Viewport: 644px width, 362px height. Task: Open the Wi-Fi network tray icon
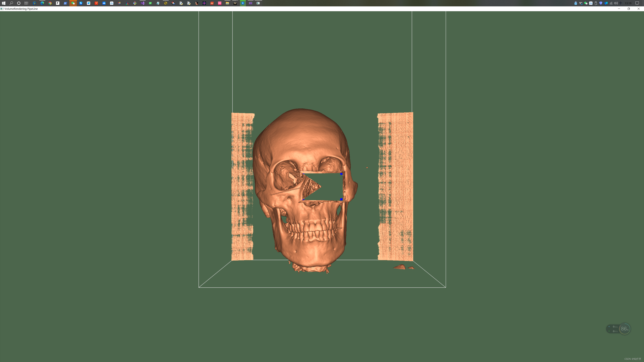point(611,3)
